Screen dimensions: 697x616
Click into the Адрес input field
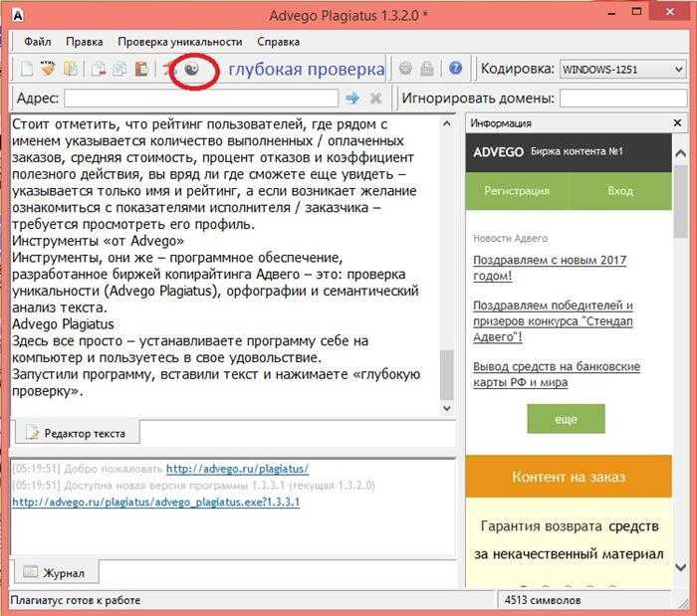[201, 99]
